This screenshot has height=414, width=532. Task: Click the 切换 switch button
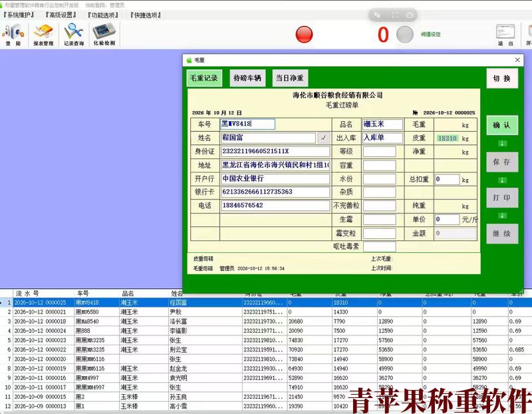[x=502, y=79]
